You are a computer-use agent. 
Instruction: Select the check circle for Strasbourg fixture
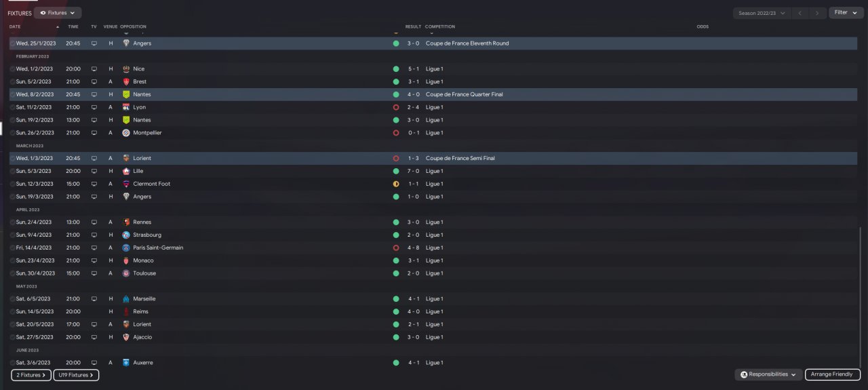13,235
